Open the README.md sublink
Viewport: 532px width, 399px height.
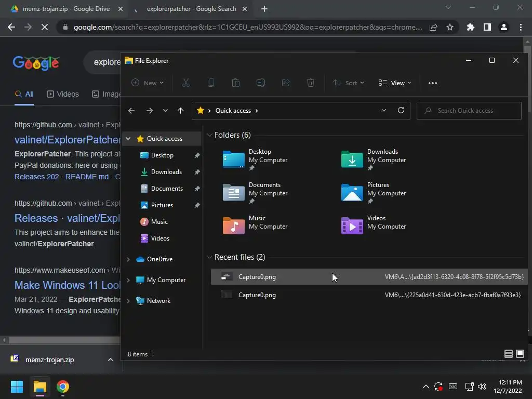tap(87, 177)
